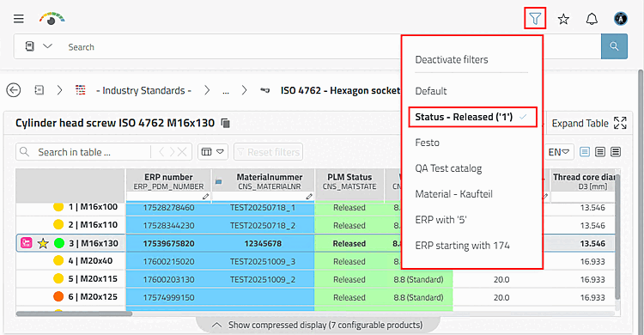Select row 2 | M16x110
The width and height of the screenshot is (644, 335).
[x=93, y=225]
